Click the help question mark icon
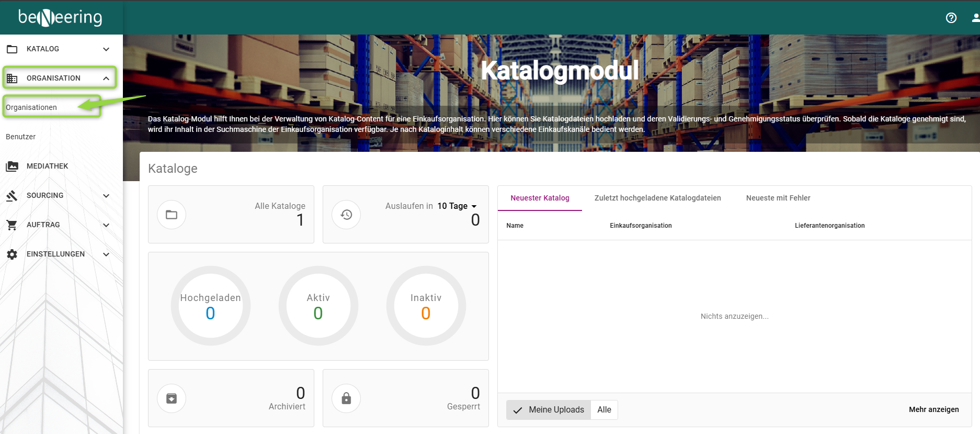The image size is (980, 434). pos(951,18)
